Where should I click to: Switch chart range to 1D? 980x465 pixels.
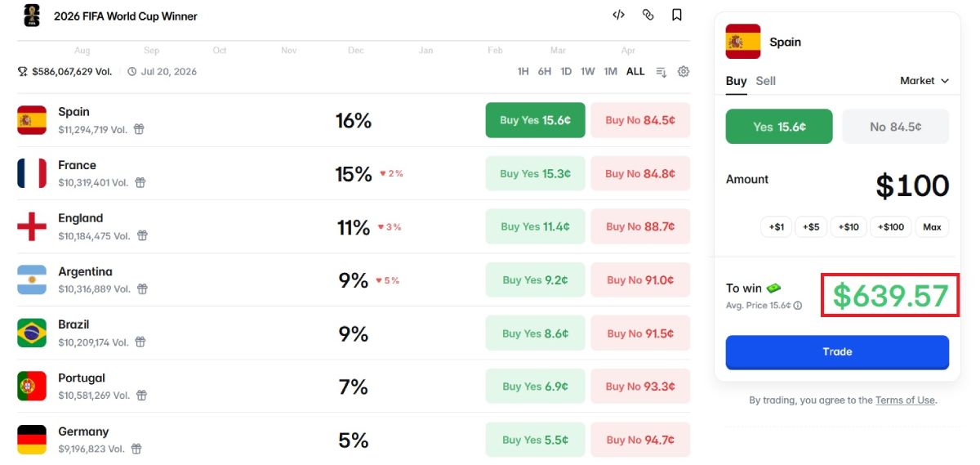(x=566, y=72)
